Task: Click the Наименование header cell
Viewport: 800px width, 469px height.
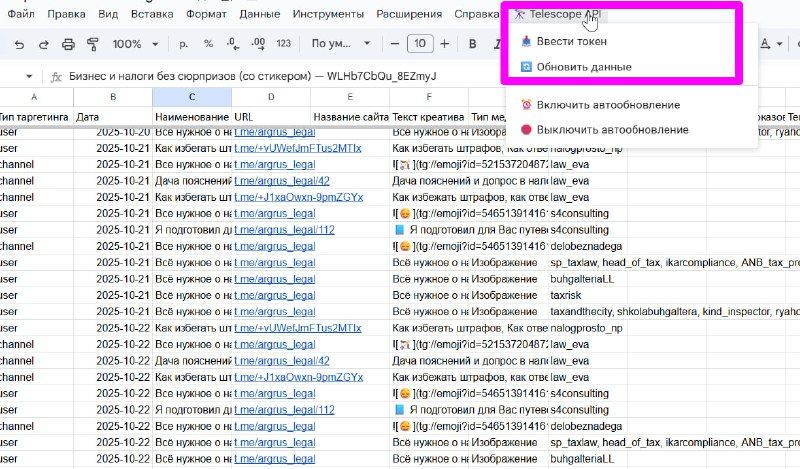Action: point(192,117)
